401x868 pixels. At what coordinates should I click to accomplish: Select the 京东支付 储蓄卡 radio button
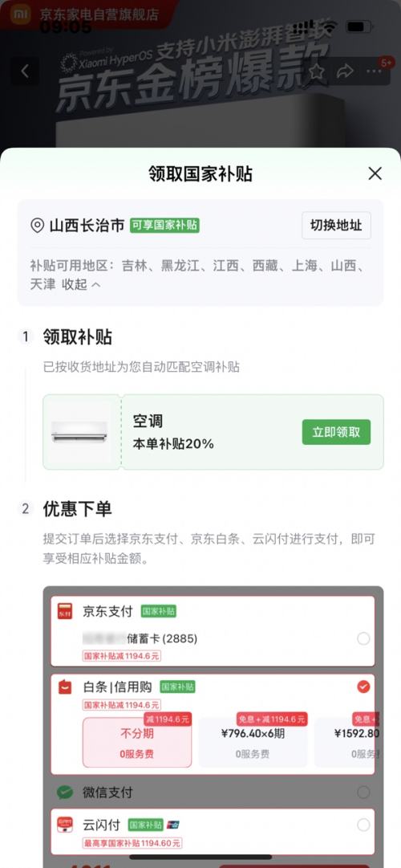coord(363,639)
